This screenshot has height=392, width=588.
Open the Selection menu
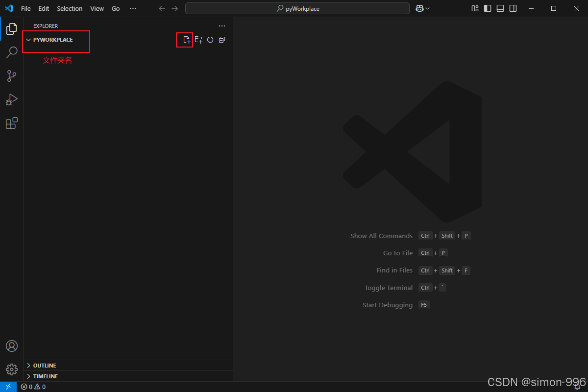[x=70, y=8]
